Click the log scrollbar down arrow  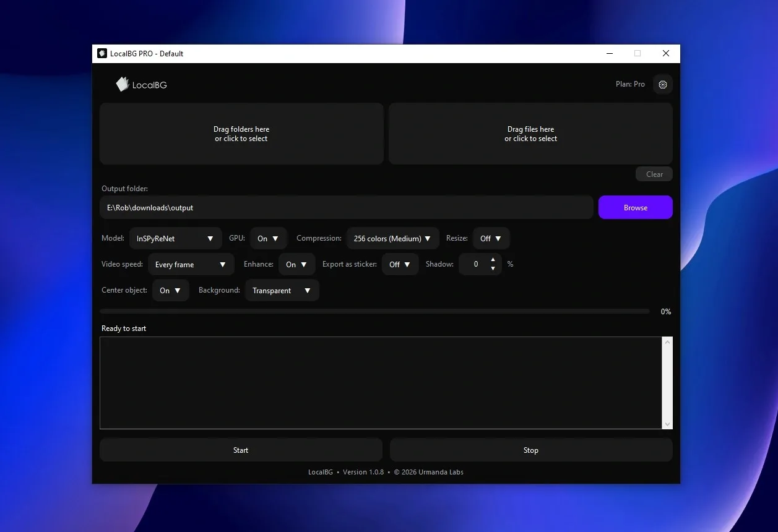[x=667, y=424]
